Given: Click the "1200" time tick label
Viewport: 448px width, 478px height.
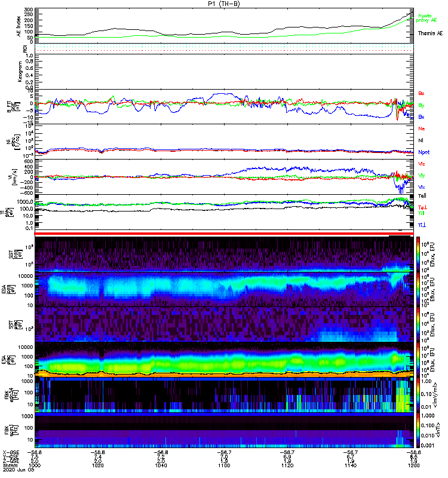Looking at the screenshot, I should pos(413,465).
